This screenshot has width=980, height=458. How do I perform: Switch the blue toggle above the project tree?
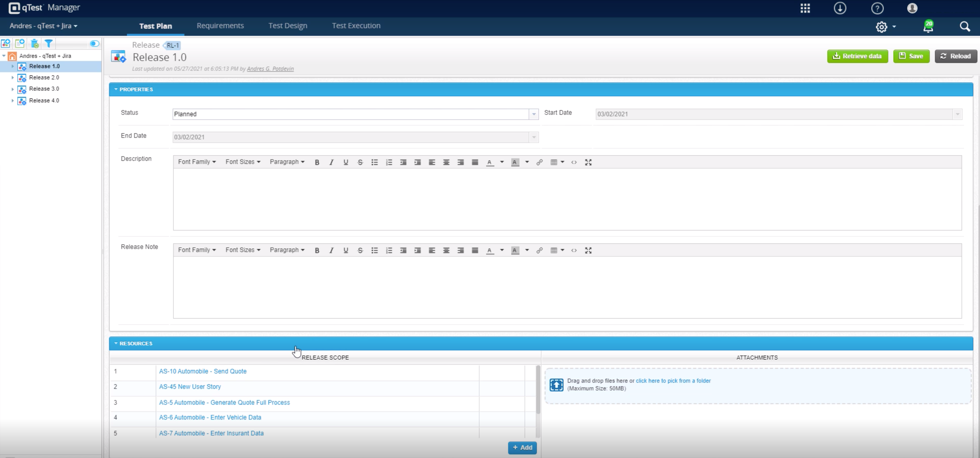(x=94, y=43)
